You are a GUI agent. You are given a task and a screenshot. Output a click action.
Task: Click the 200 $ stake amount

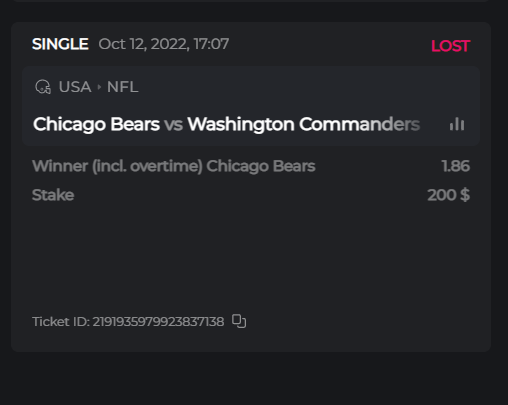tap(449, 195)
